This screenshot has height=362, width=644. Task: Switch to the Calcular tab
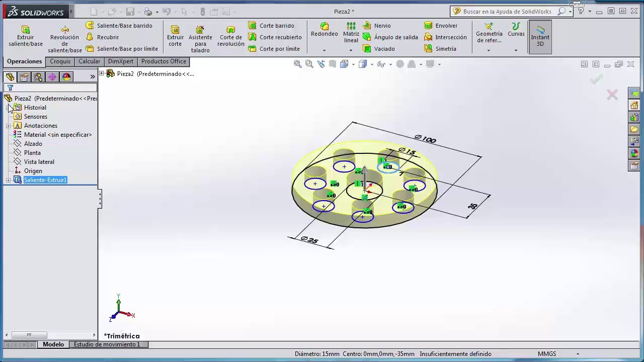89,61
